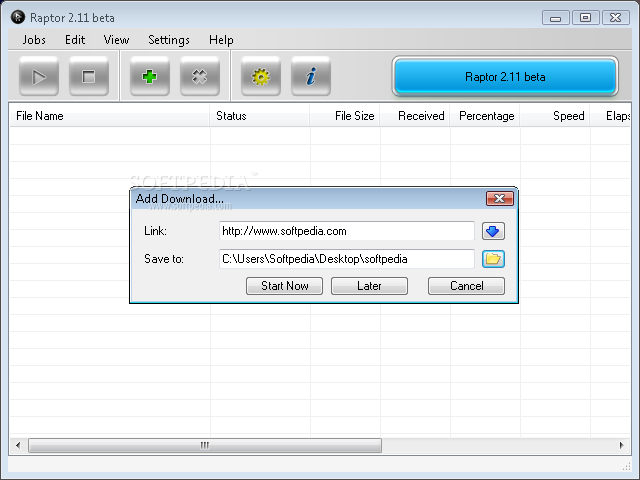Click the Received column header
This screenshot has height=480, width=640.
click(415, 116)
